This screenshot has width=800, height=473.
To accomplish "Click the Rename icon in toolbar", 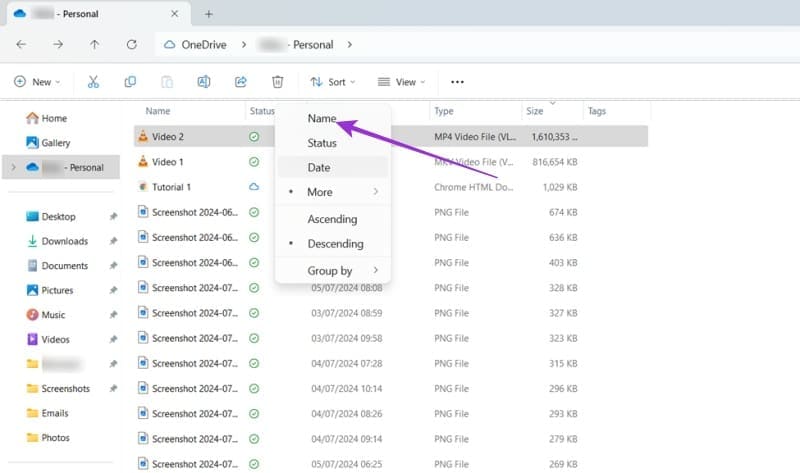I will click(x=204, y=82).
